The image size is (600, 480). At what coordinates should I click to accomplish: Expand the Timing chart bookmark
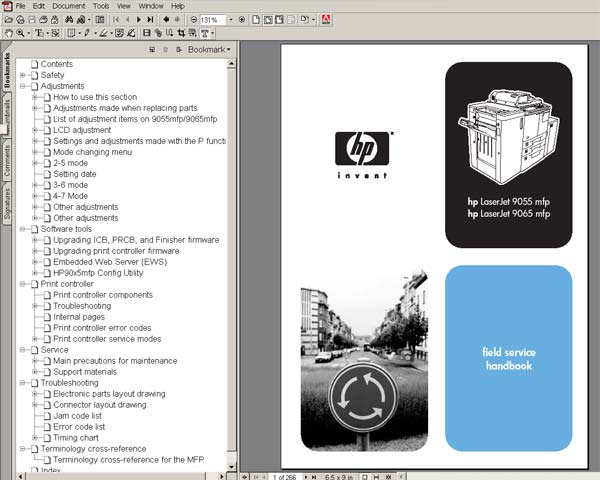pyautogui.click(x=35, y=438)
